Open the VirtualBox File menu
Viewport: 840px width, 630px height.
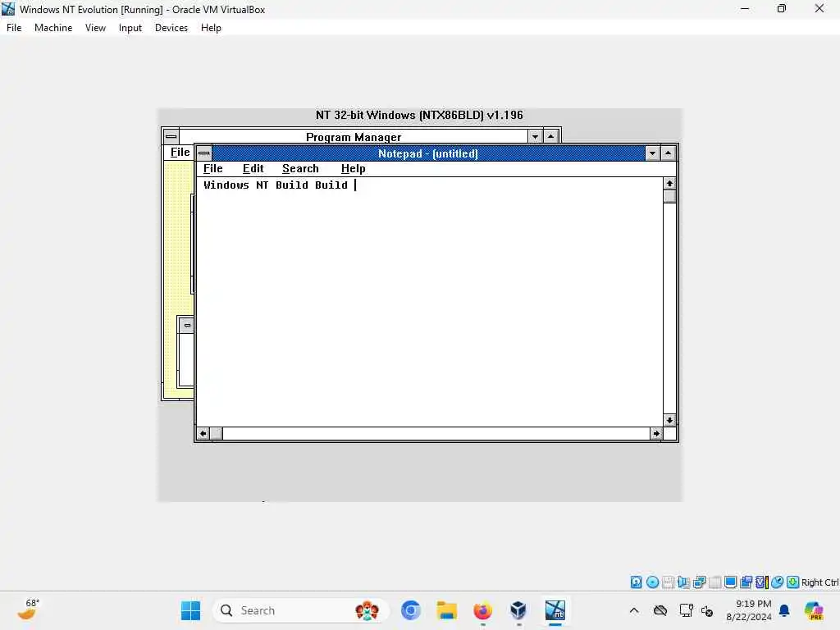pos(14,28)
